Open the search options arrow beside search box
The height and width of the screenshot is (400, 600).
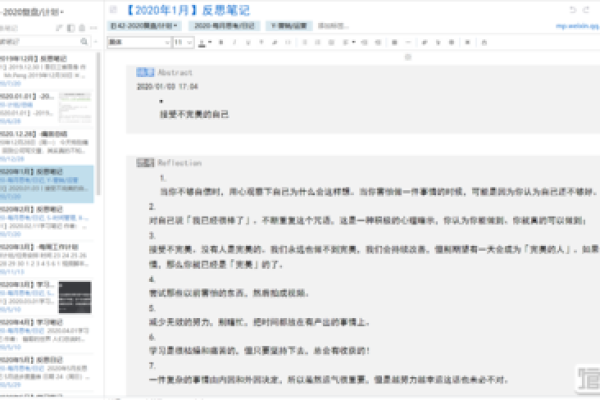pos(95,42)
